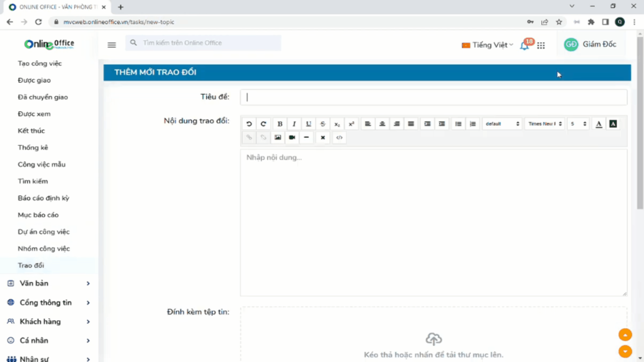Center align the text

(382, 124)
